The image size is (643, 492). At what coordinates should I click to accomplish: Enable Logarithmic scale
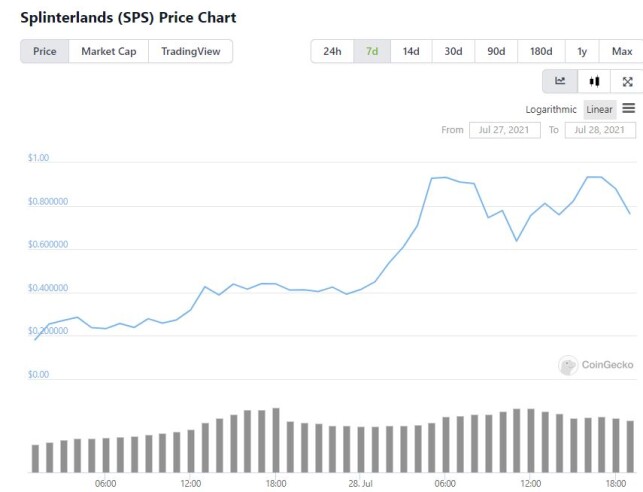click(x=551, y=109)
